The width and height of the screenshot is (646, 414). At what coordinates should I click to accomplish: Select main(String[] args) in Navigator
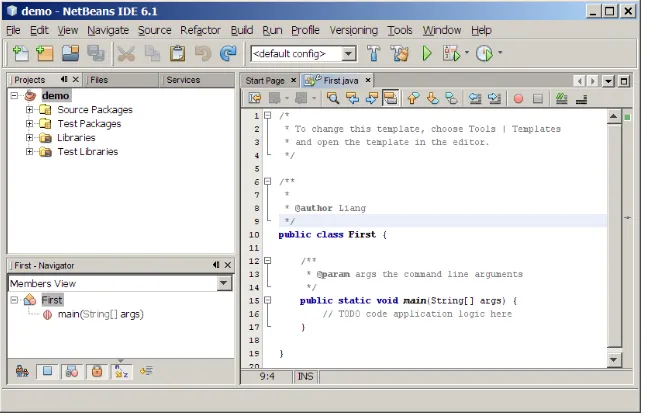point(101,314)
